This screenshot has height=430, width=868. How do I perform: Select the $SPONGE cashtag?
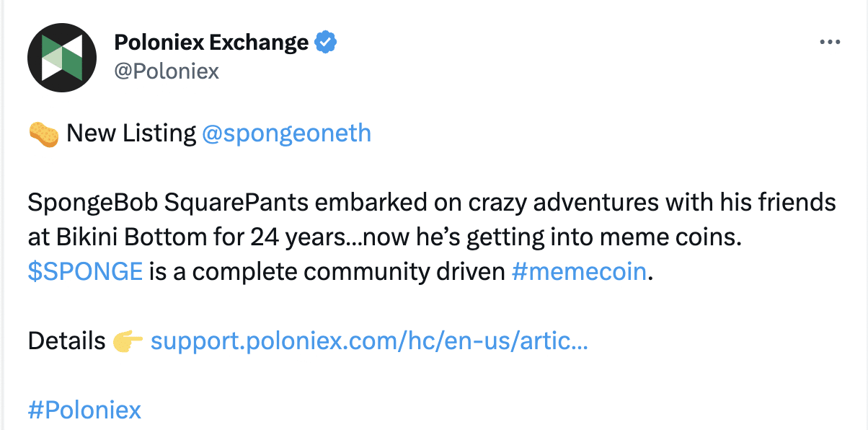85,272
